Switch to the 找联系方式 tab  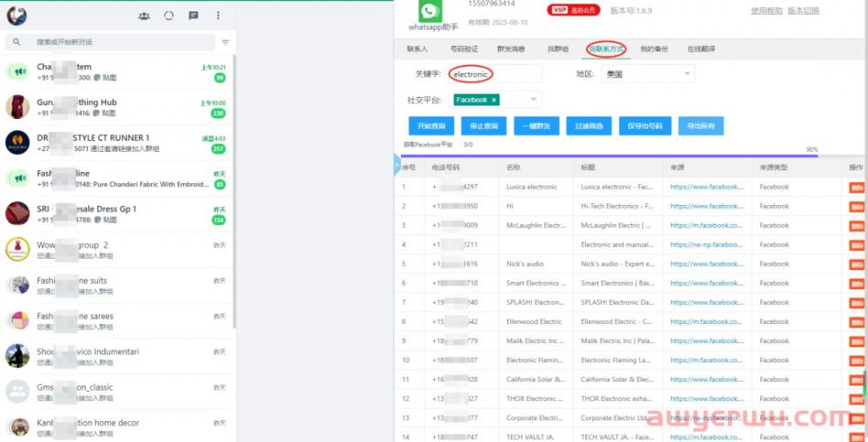(x=606, y=49)
